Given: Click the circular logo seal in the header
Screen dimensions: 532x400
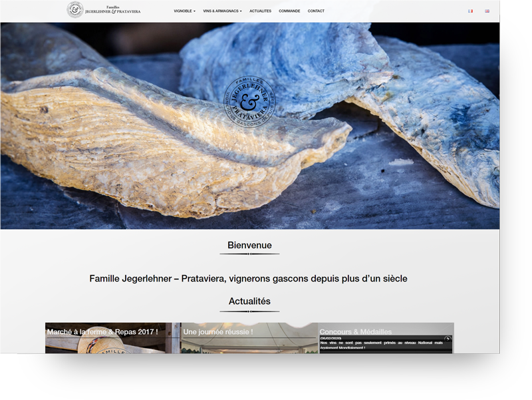Looking at the screenshot, I should click(x=74, y=10).
